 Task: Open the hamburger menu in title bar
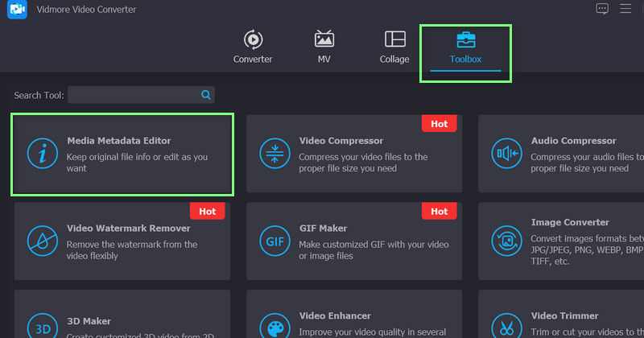(625, 10)
